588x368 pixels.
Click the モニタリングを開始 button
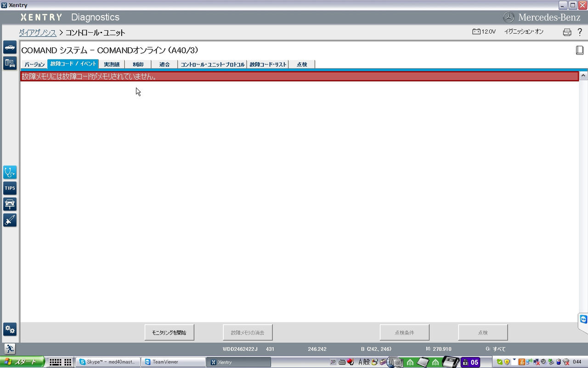click(x=169, y=332)
